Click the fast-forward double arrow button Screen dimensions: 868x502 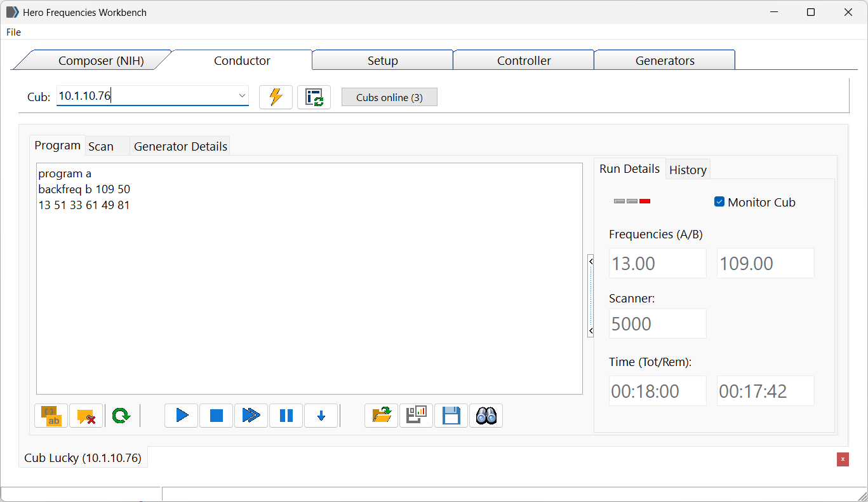click(251, 416)
